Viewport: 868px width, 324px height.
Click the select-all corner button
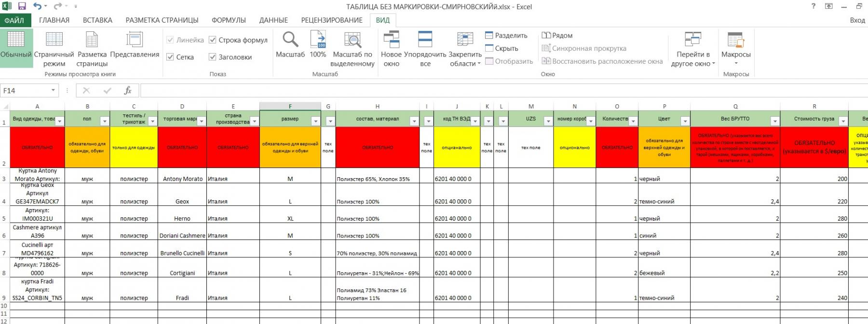pyautogui.click(x=4, y=106)
